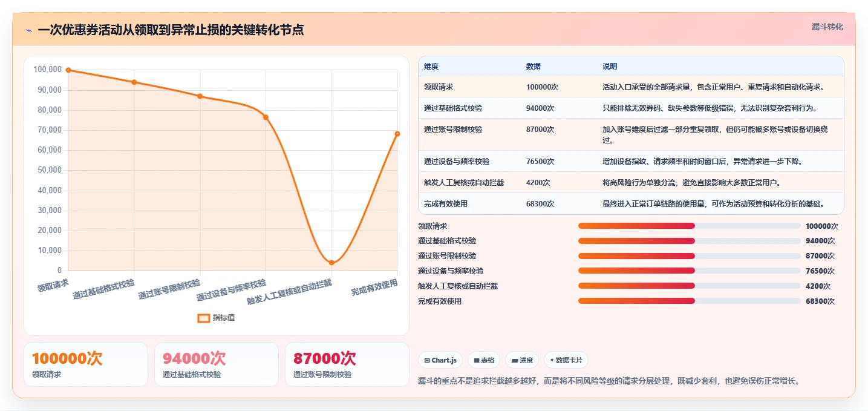Click the page title 一次优惠券活动从领取到异常止损的关键转化节点
The width and height of the screenshot is (868, 411).
(x=171, y=30)
